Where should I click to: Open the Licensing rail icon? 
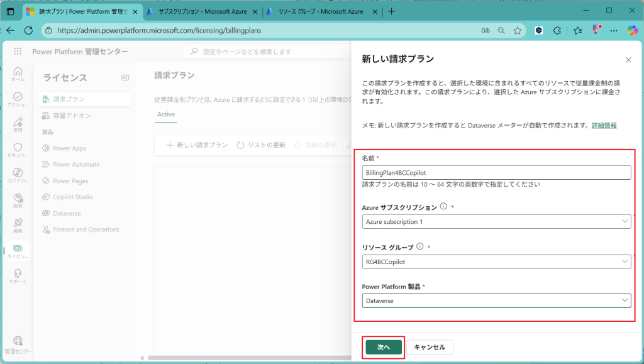click(18, 251)
